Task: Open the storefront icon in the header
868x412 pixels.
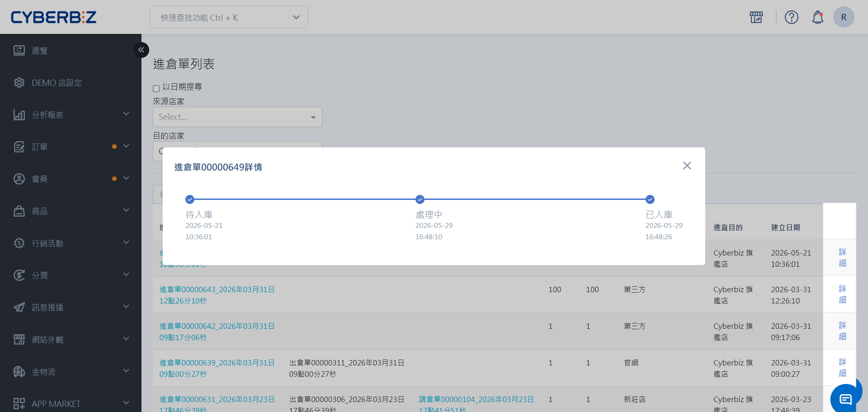Action: coord(756,17)
